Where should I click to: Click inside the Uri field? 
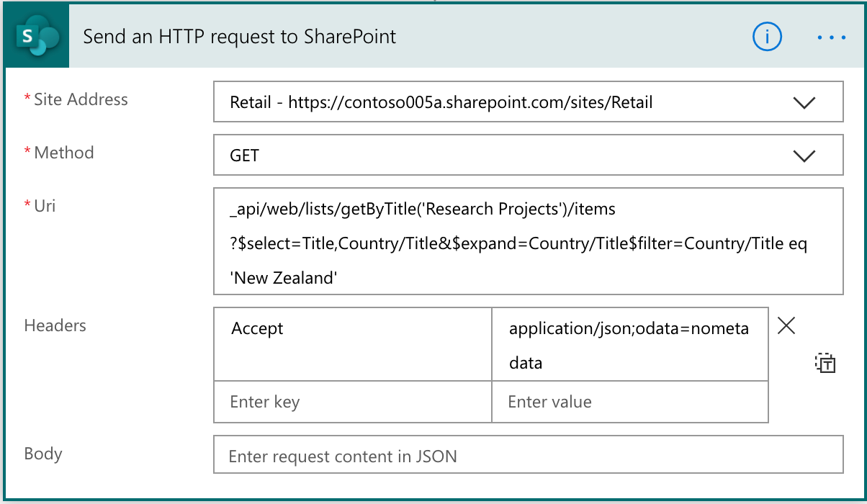tap(528, 241)
